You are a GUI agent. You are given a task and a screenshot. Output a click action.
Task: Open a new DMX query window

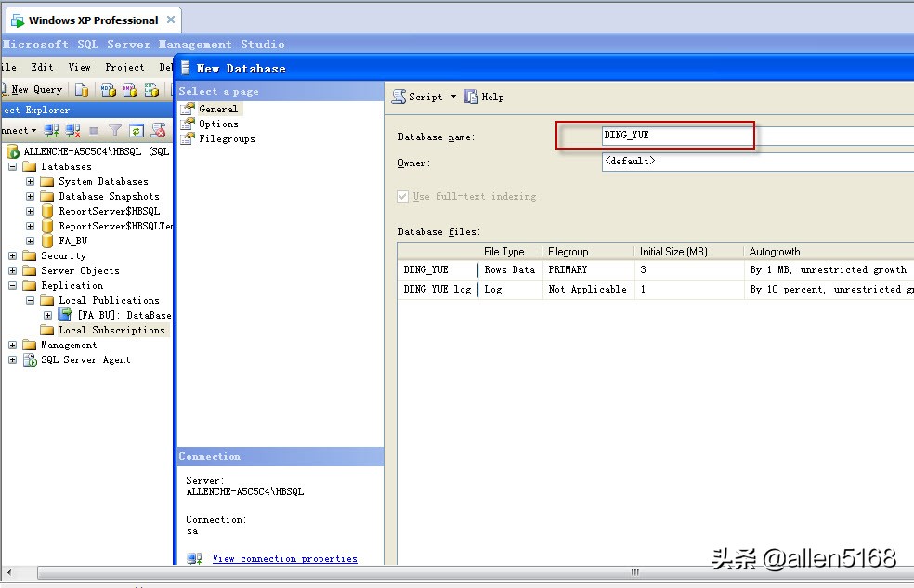click(x=129, y=89)
